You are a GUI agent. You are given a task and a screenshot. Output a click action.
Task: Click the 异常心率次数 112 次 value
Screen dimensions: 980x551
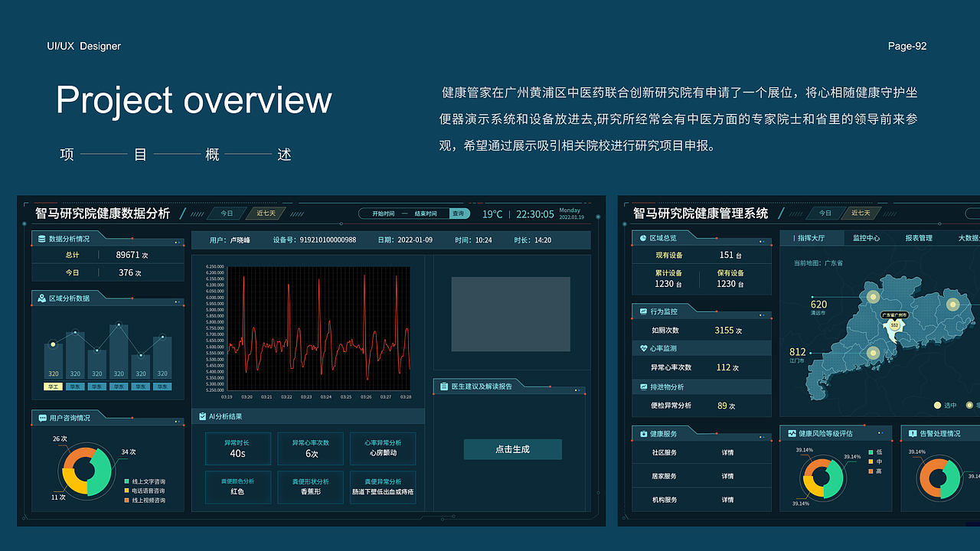727,367
